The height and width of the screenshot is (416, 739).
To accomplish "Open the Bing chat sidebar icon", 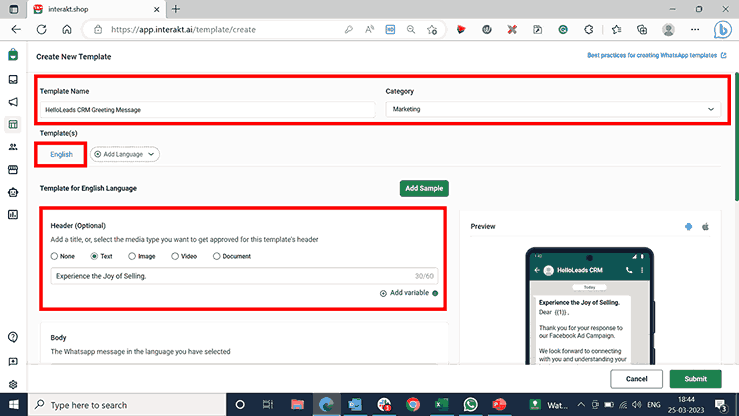I will coord(723,30).
